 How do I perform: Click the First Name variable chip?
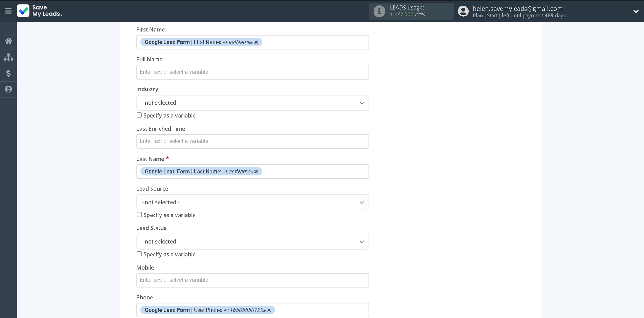click(x=201, y=42)
